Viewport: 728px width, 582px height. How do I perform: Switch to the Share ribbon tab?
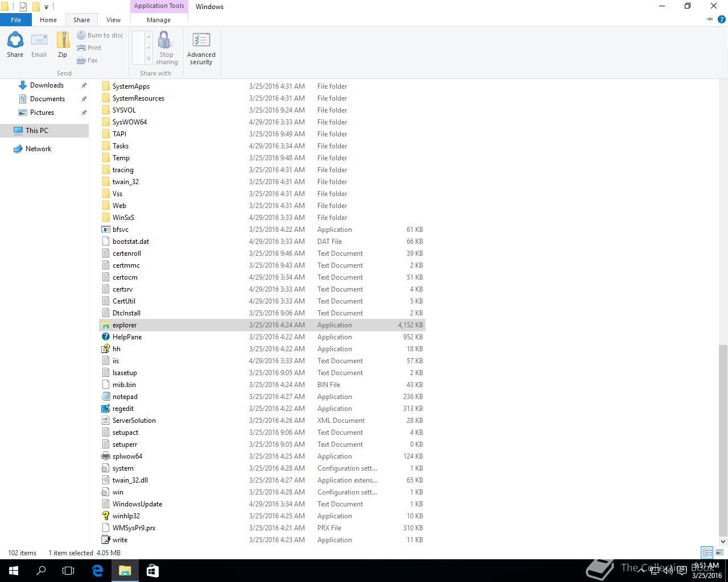[x=81, y=20]
